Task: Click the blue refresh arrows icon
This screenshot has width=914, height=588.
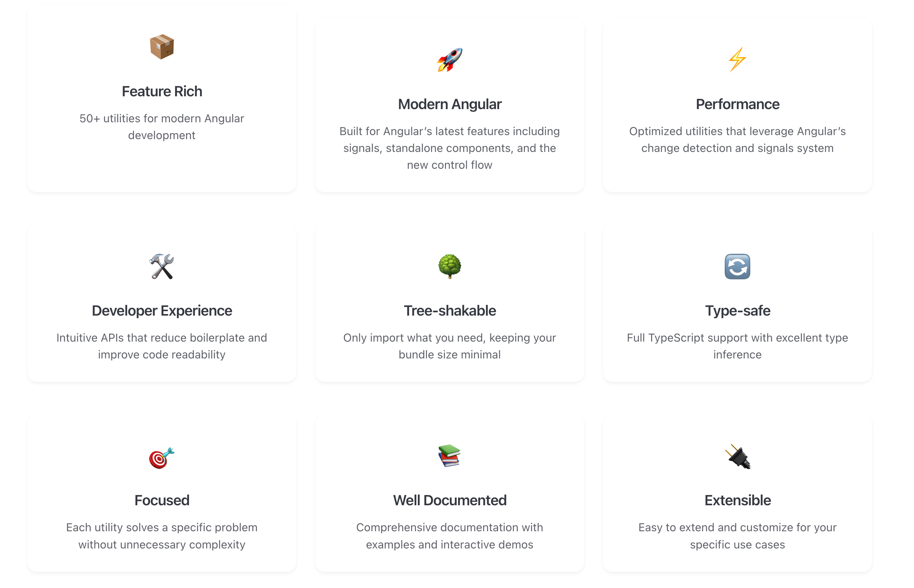Action: point(737,267)
